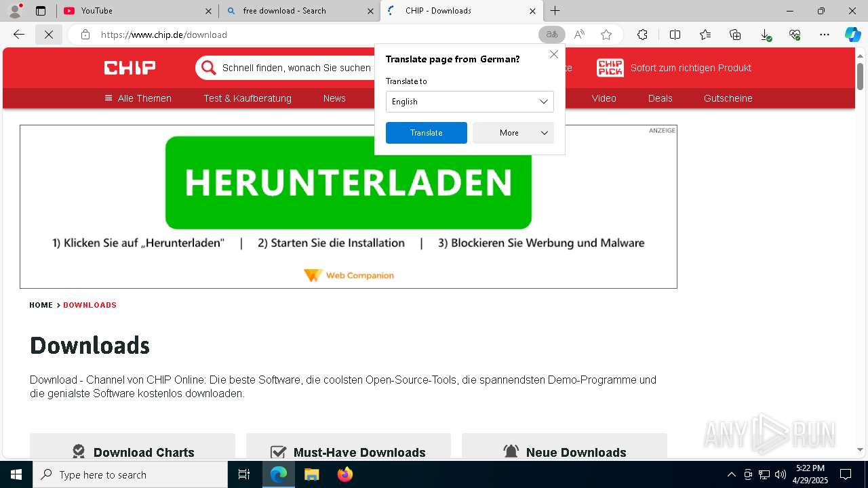
Task: Click the taskbar search box
Action: point(130,474)
